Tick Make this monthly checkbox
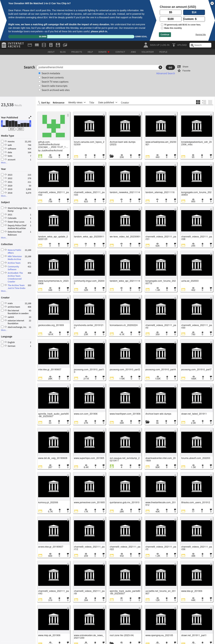Screen dimensions: 215x644 (x=162, y=28)
